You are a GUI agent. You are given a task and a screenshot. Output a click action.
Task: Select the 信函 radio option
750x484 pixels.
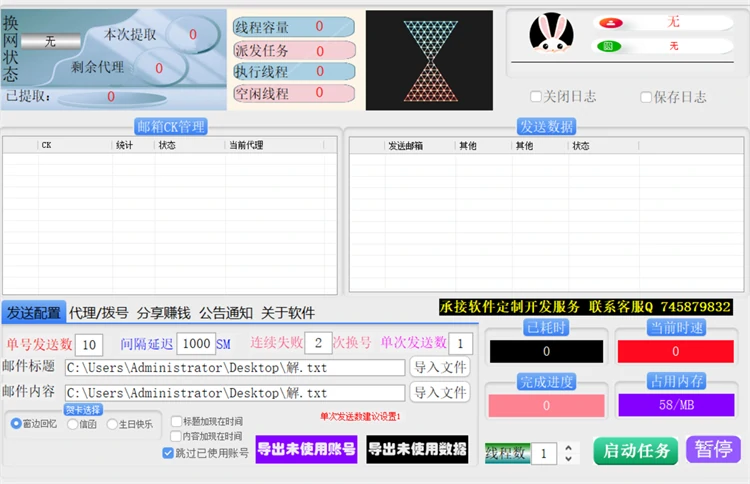(73, 424)
